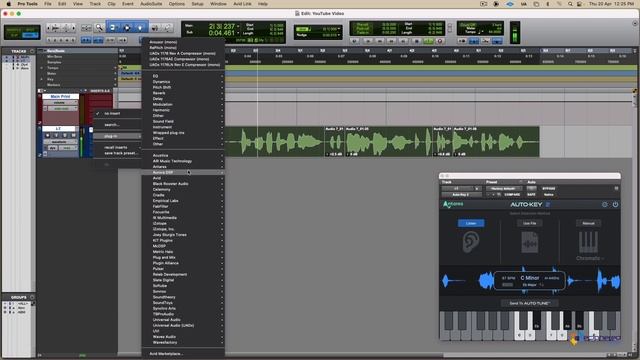Click the main counter time display
The height and width of the screenshot is (360, 640).
tap(222, 27)
